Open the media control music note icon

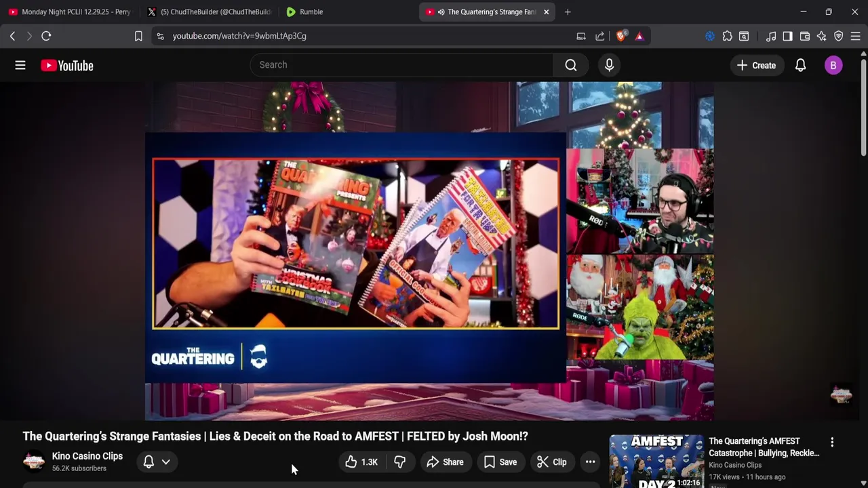(x=771, y=36)
